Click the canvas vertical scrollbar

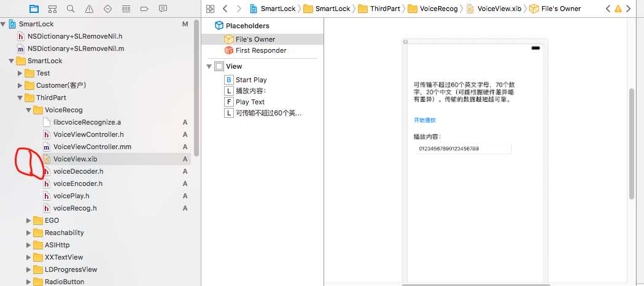click(x=632, y=144)
